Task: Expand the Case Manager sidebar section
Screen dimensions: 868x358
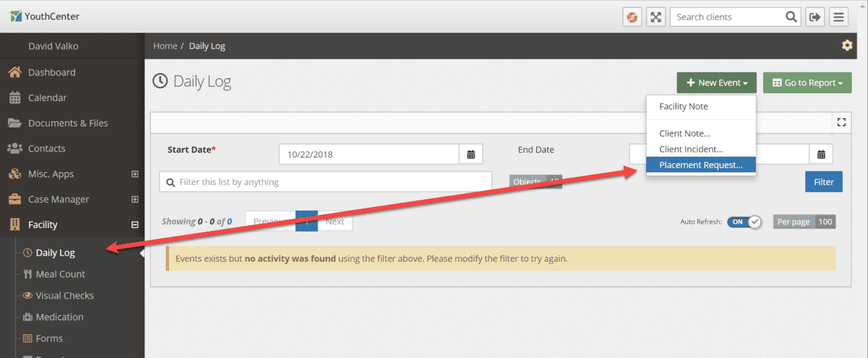Action: 135,199
